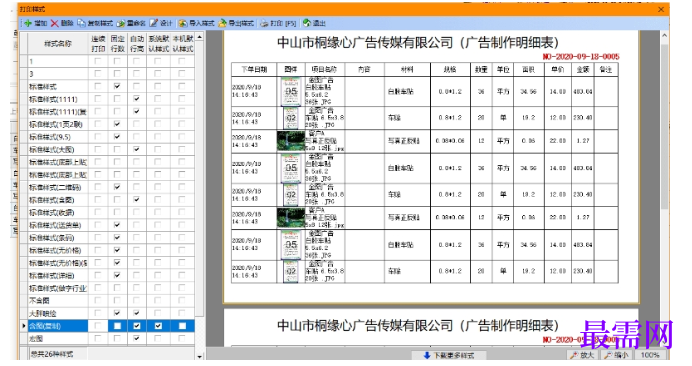Click the 导入样式 import-style toolbar icon
The height and width of the screenshot is (366, 692).
[x=183, y=23]
